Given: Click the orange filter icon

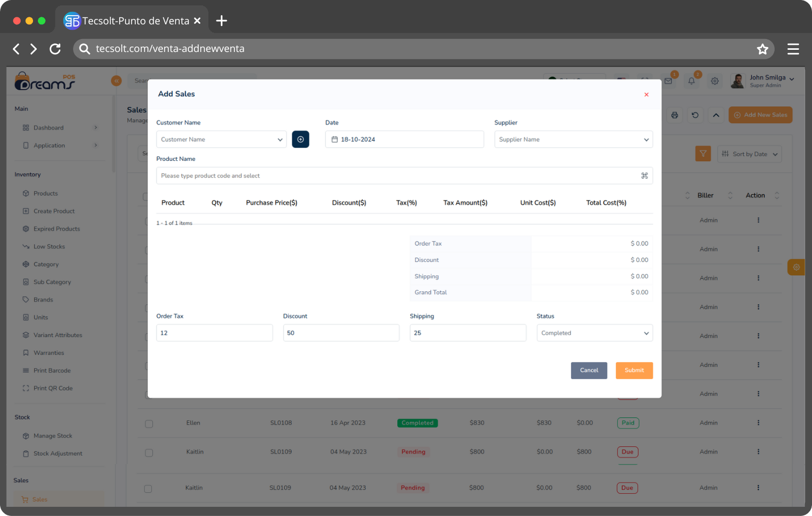Looking at the screenshot, I should (703, 154).
